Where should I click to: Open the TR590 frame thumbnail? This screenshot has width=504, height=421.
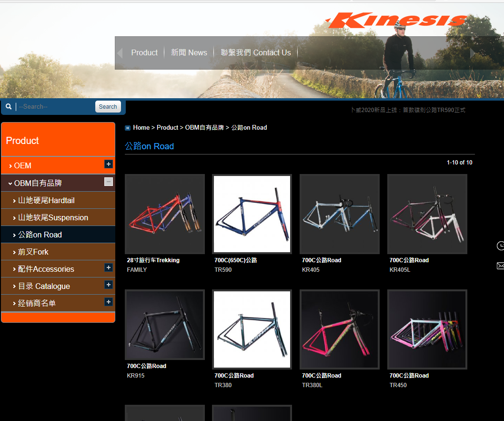[252, 214]
